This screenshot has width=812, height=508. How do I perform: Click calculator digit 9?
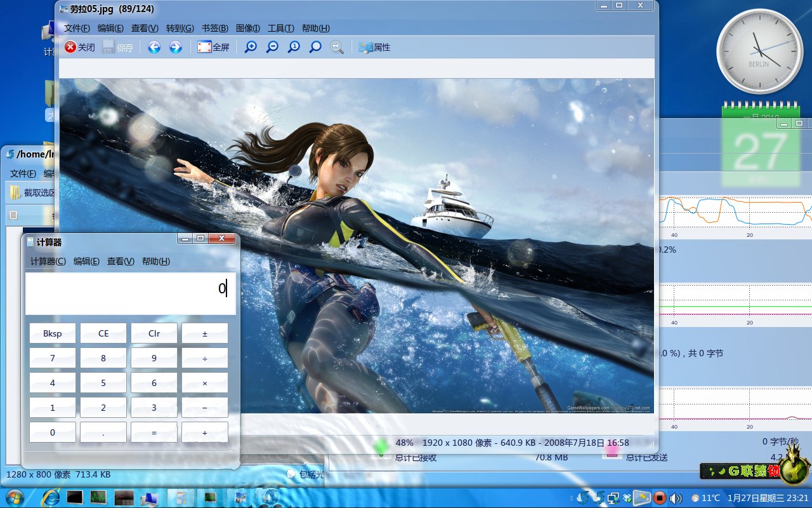(154, 358)
